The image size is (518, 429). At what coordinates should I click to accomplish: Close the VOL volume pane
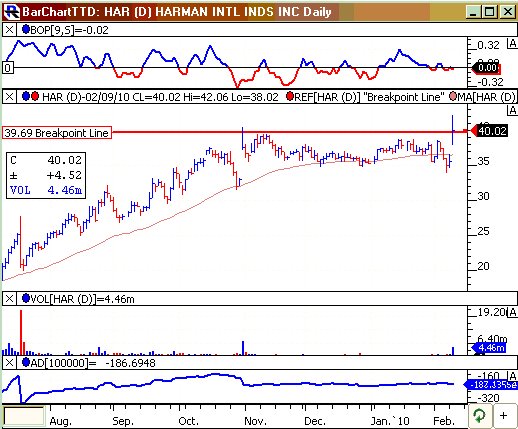[9, 299]
